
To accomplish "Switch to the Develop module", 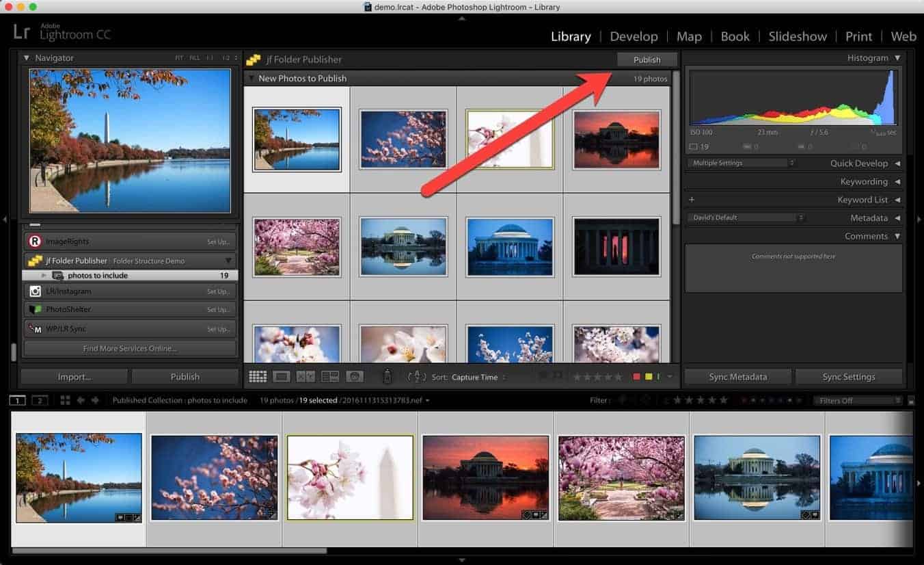I will click(634, 36).
